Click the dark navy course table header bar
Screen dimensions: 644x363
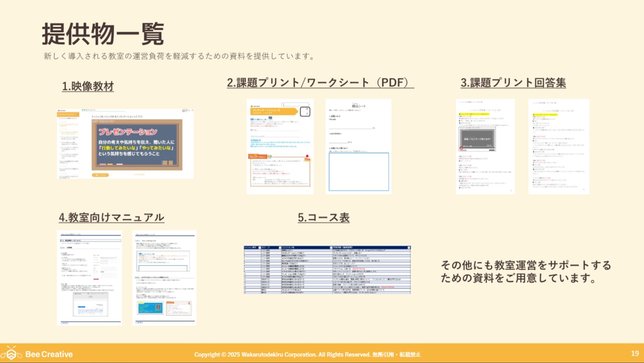[328, 247]
